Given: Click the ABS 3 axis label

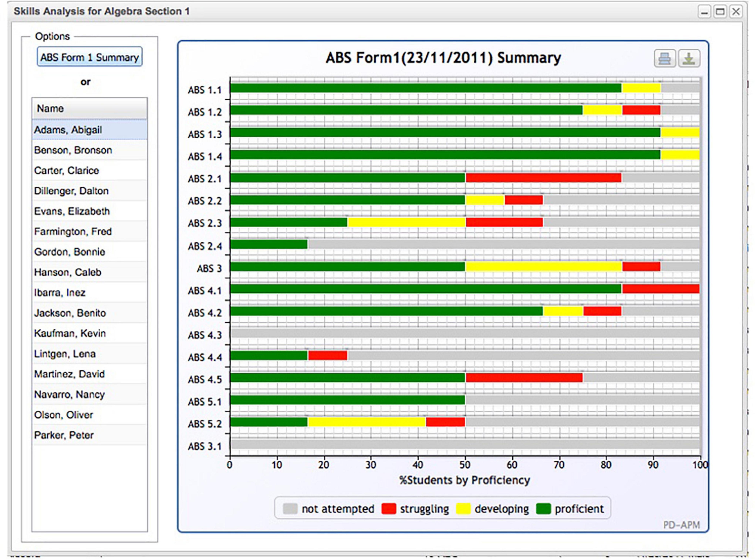Looking at the screenshot, I should point(209,268).
